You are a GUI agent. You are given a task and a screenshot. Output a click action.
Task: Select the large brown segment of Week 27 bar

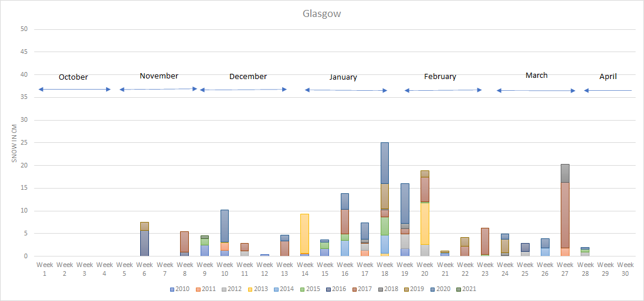565,214
